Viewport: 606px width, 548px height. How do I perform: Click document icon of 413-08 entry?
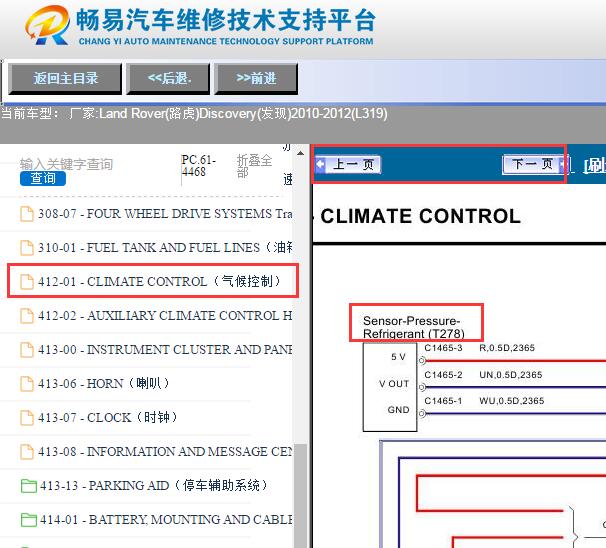click(x=27, y=452)
